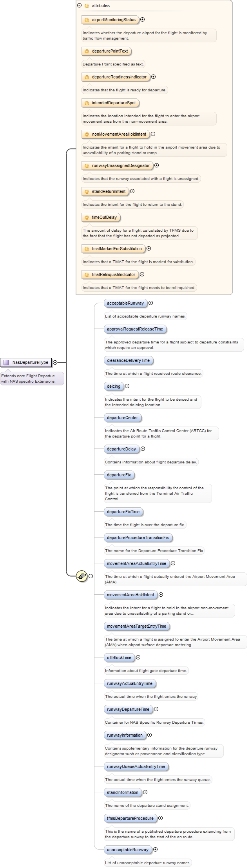Click the @ icon beside timeOutDelay
Image resolution: width=250 pixels, height=868 pixels.
tap(87, 217)
